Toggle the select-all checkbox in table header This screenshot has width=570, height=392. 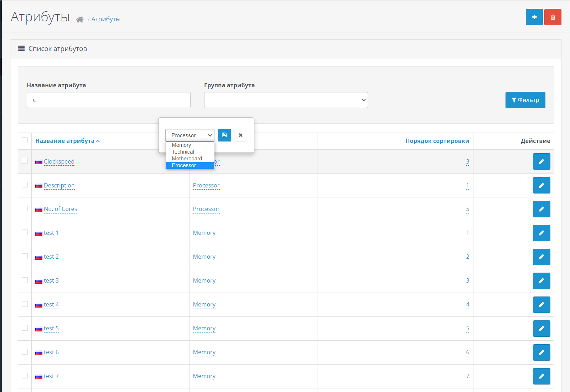(x=25, y=140)
